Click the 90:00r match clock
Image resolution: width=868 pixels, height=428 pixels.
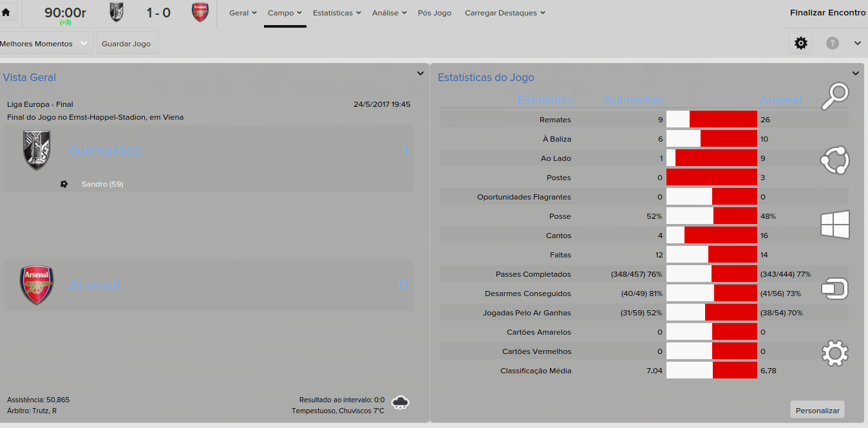coord(66,12)
